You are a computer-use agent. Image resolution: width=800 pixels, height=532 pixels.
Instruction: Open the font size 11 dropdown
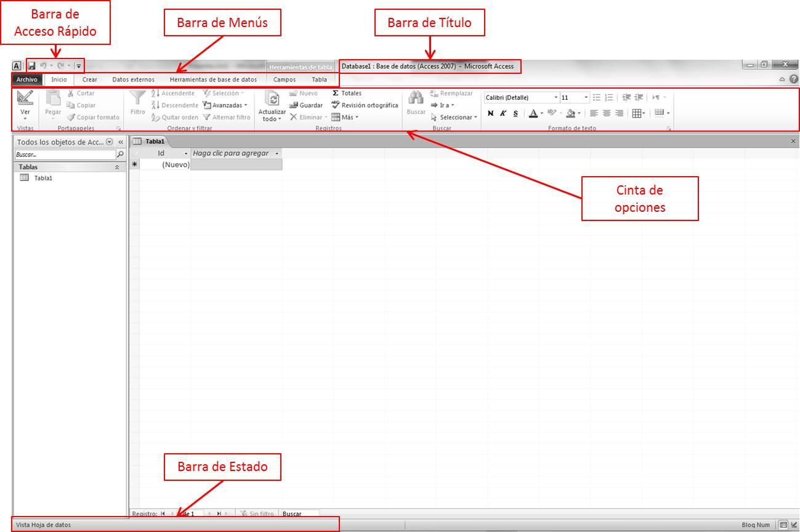[x=586, y=97]
